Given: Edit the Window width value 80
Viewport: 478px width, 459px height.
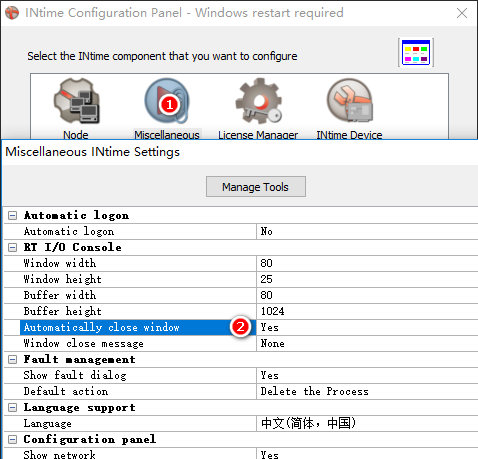Looking at the screenshot, I should (367, 264).
